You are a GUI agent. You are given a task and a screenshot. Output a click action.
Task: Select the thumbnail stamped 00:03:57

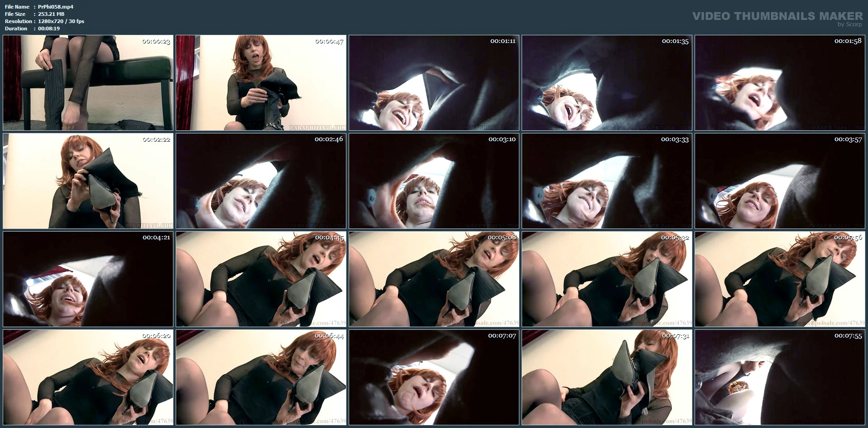click(x=780, y=181)
